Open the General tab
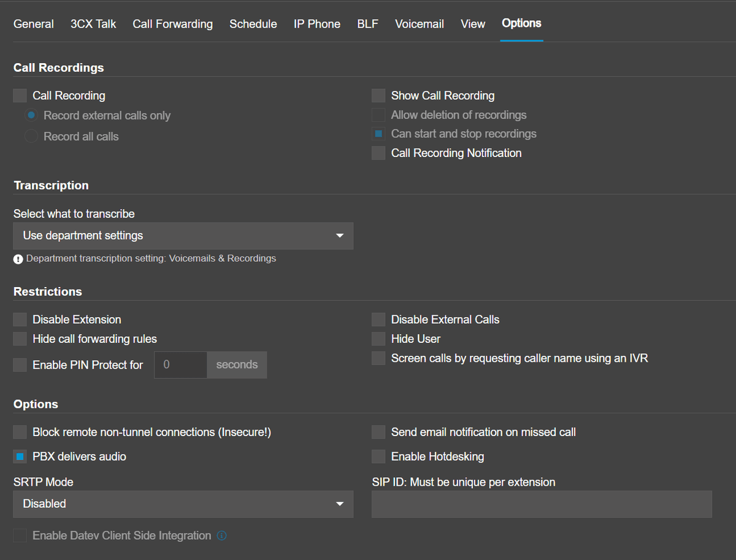 click(34, 24)
